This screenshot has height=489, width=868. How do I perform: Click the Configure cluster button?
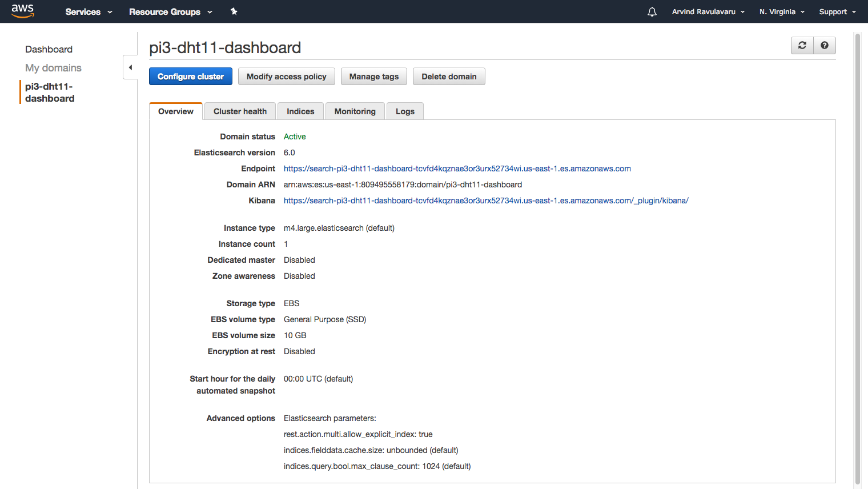click(x=191, y=77)
